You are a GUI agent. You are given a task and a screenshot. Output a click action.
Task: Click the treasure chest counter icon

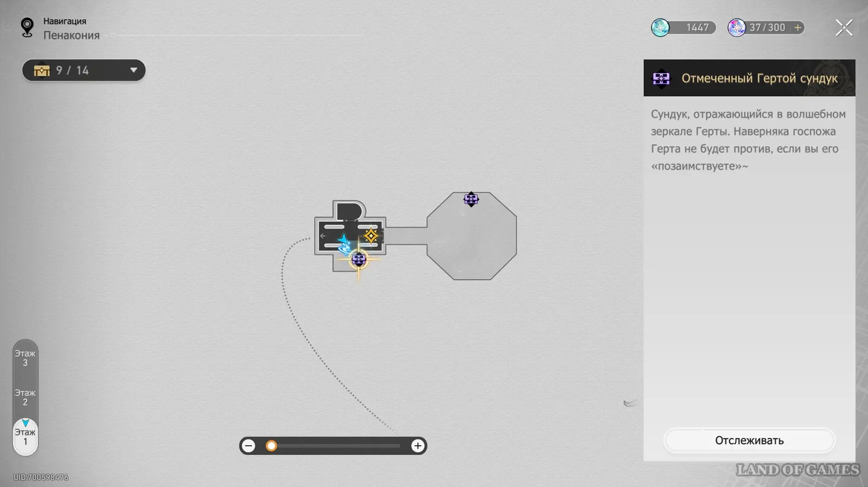[x=42, y=70]
